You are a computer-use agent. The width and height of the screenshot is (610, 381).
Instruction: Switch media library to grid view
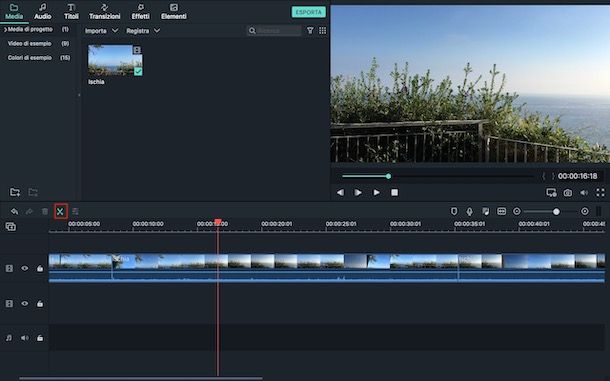323,30
